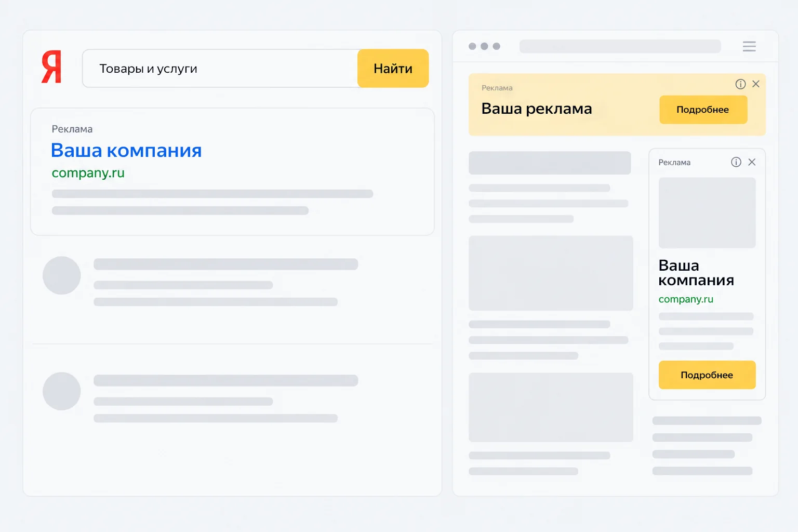Image resolution: width=798 pixels, height=532 pixels.
Task: Click the yellow Найти search button
Action: tap(393, 69)
